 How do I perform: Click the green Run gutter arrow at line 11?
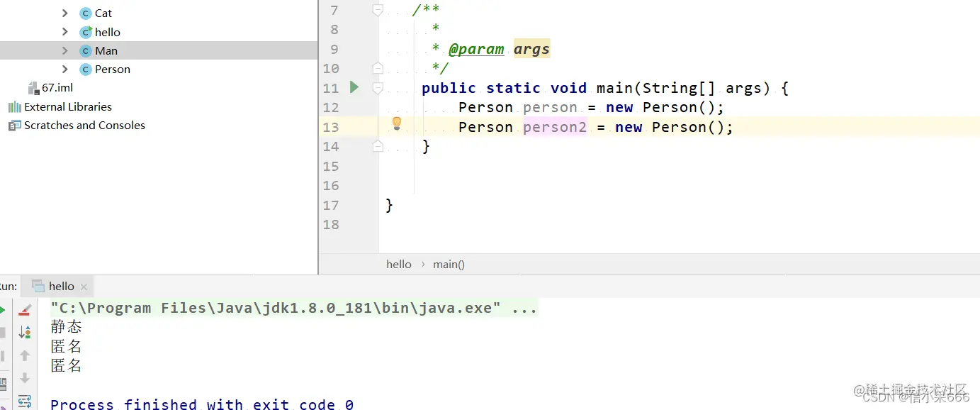click(354, 87)
